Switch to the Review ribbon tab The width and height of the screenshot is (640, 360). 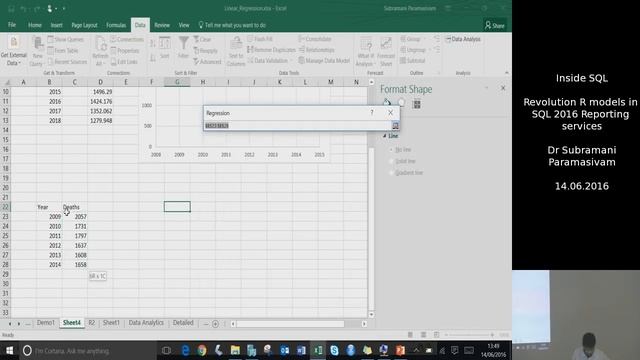(x=162, y=25)
